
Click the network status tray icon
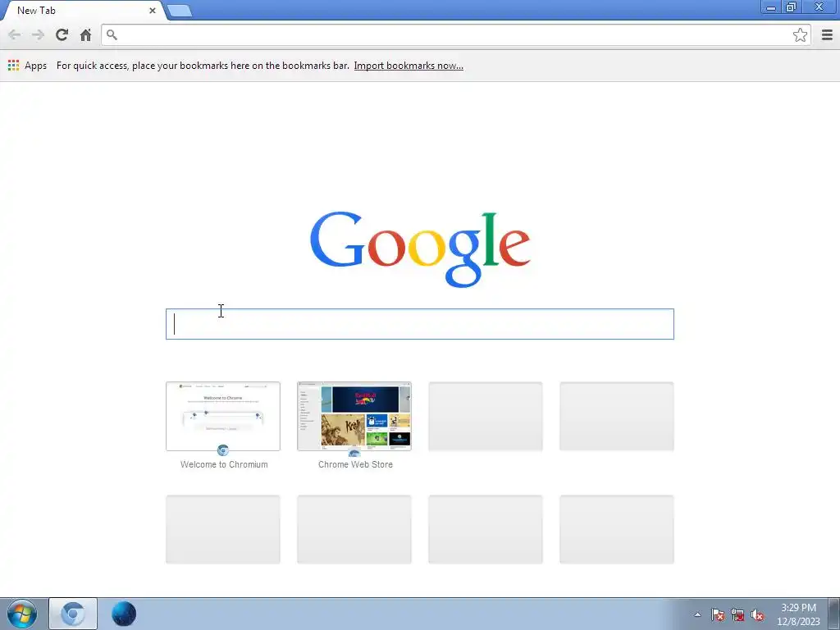[737, 614]
